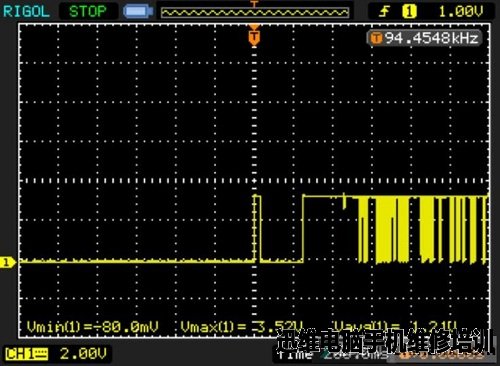Viewport: 500px width, 366px height.
Task: Click the memory buffer icon beside STOP
Action: pyautogui.click(x=138, y=12)
